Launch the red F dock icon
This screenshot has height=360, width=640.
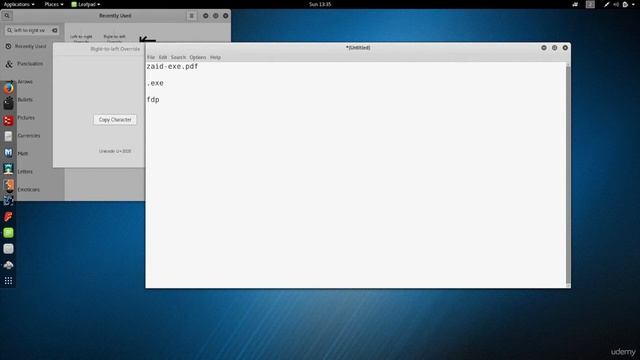(x=8, y=216)
